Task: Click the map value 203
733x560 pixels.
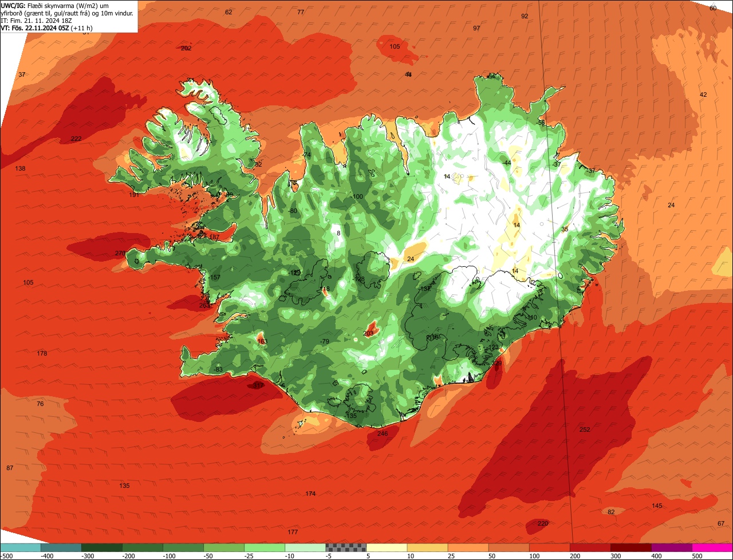Action: 369,333
